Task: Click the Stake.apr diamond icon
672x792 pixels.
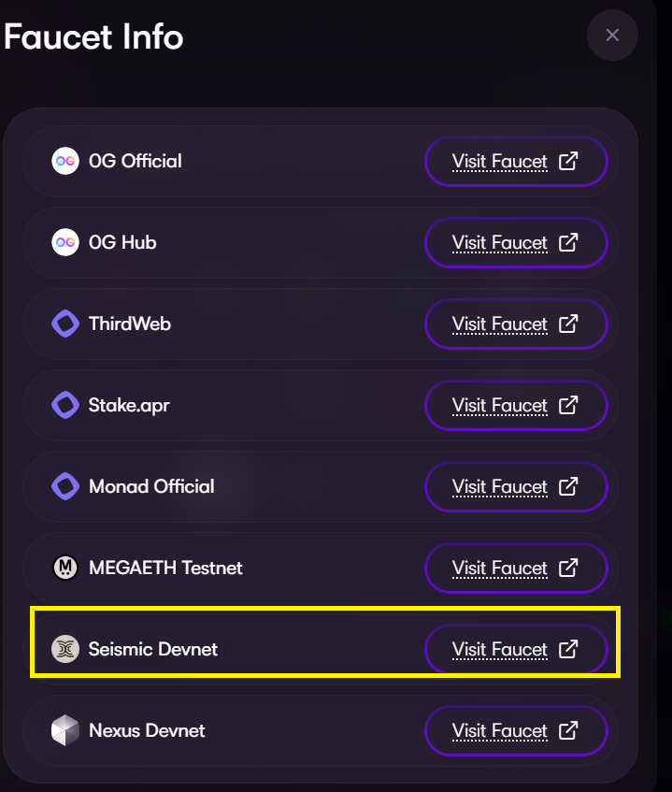Action: 65,405
